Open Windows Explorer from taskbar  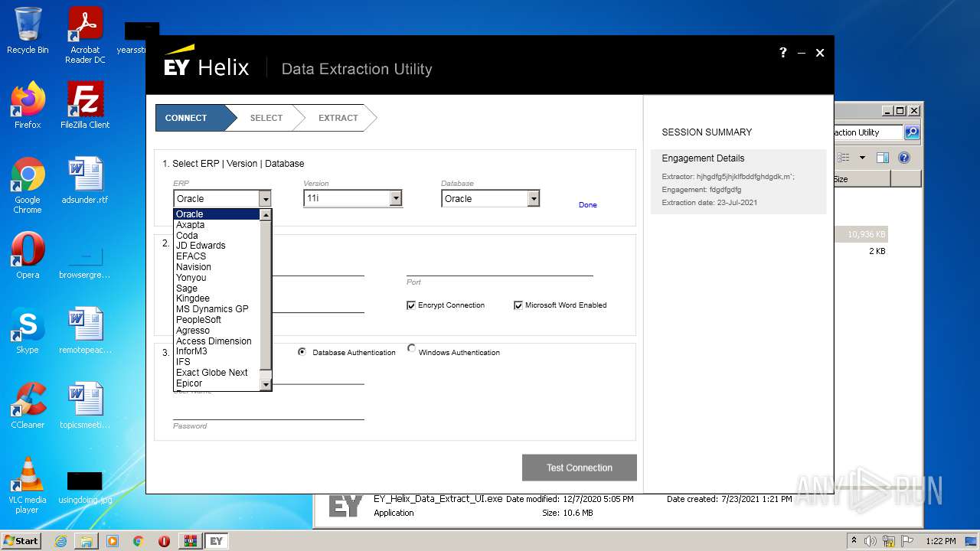point(87,541)
